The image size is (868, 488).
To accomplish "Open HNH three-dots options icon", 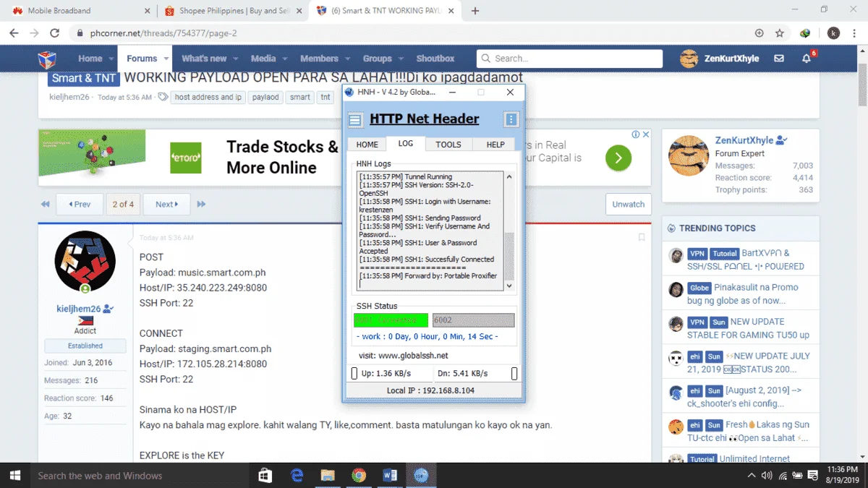I will click(x=511, y=120).
